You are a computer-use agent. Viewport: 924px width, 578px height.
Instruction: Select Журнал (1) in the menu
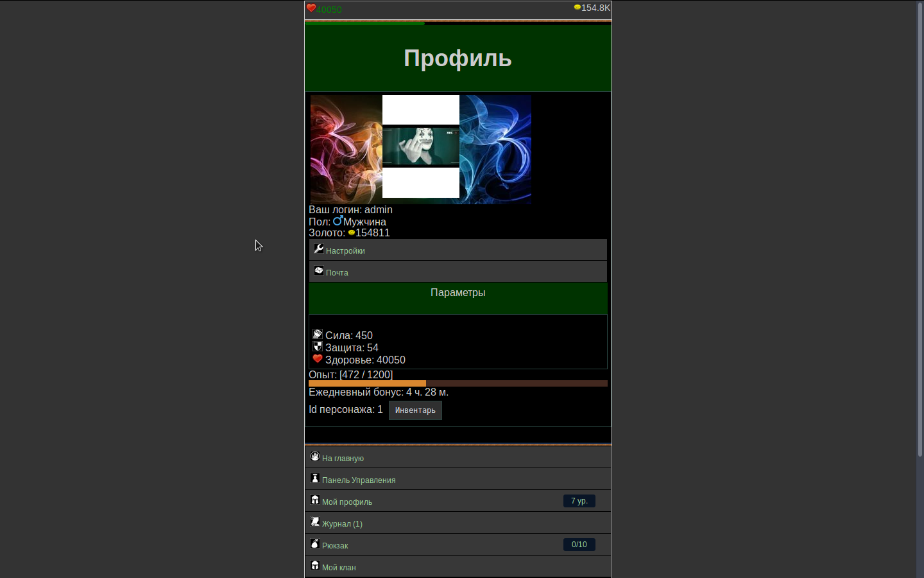click(x=342, y=524)
